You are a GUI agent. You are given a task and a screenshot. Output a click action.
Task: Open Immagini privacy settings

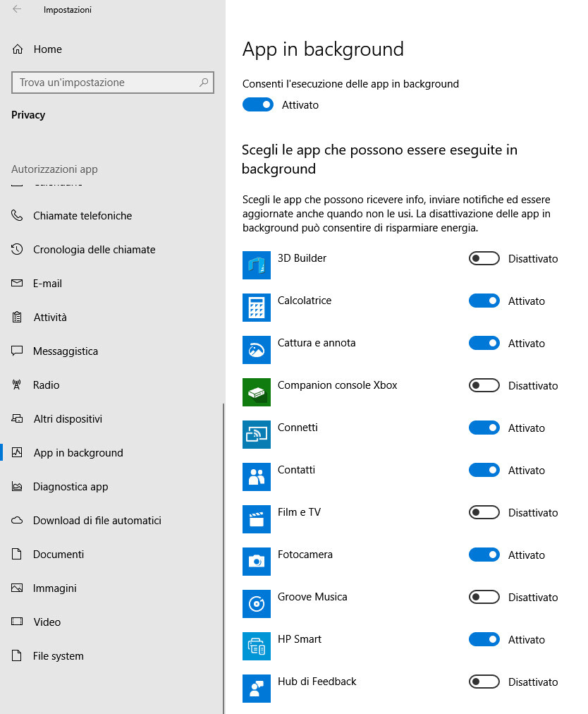coord(111,588)
